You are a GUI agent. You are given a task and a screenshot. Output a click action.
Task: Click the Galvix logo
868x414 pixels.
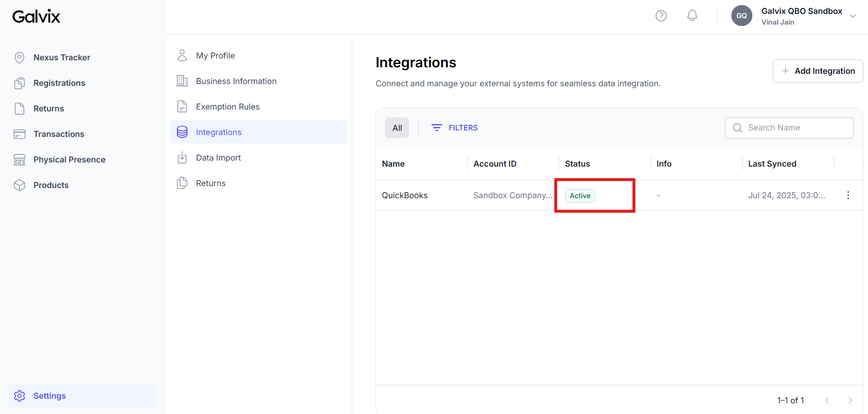(x=36, y=17)
